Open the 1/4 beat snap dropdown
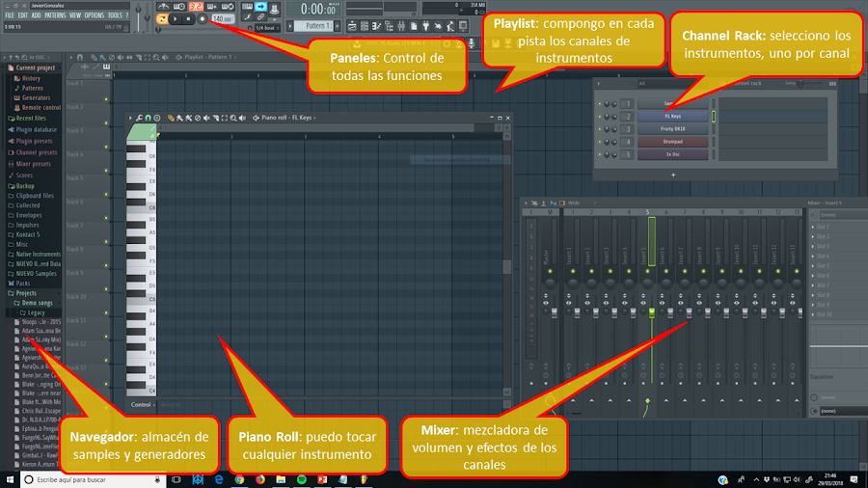868x488 pixels. (268, 28)
